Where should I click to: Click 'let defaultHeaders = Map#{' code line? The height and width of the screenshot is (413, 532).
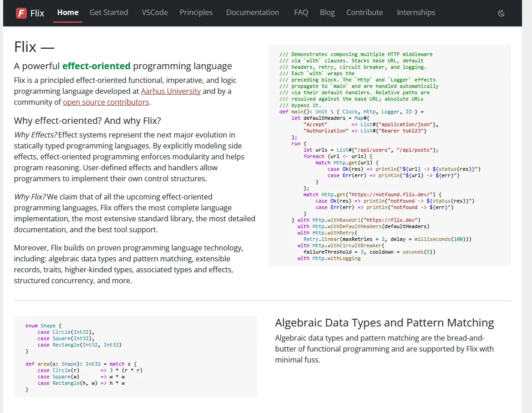(x=330, y=118)
